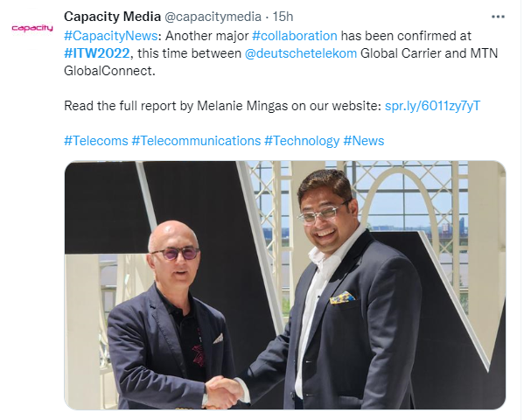Open the #Telecommunications hashtag
This screenshot has width=524, height=420.
pyautogui.click(x=196, y=141)
